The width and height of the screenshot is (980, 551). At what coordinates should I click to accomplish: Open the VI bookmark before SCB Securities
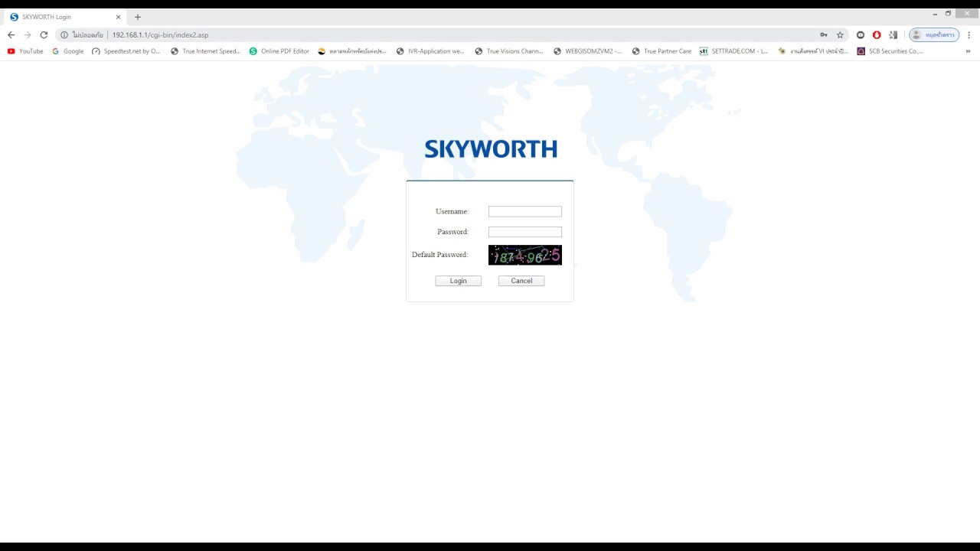[x=813, y=51]
